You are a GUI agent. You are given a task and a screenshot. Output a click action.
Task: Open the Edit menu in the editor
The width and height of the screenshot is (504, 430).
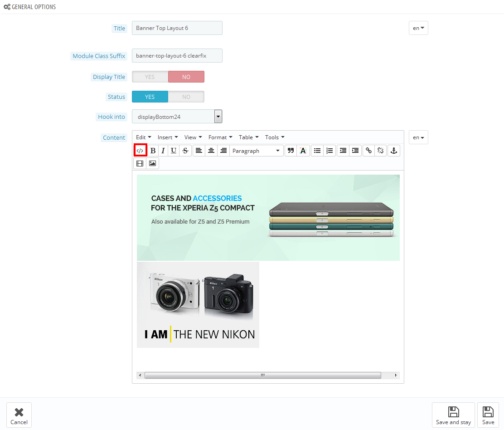[143, 137]
